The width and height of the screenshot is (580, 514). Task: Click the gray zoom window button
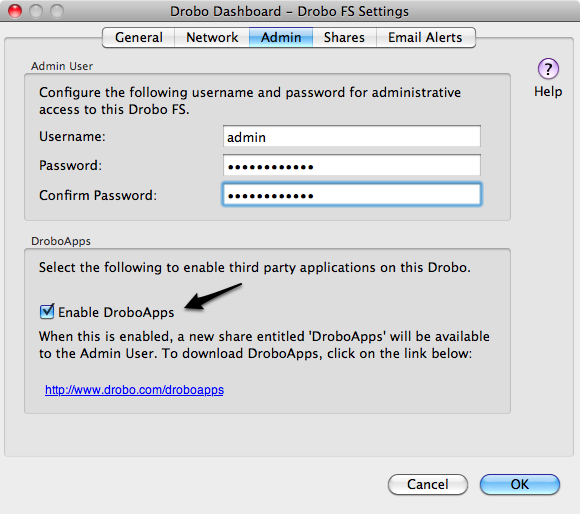click(57, 11)
